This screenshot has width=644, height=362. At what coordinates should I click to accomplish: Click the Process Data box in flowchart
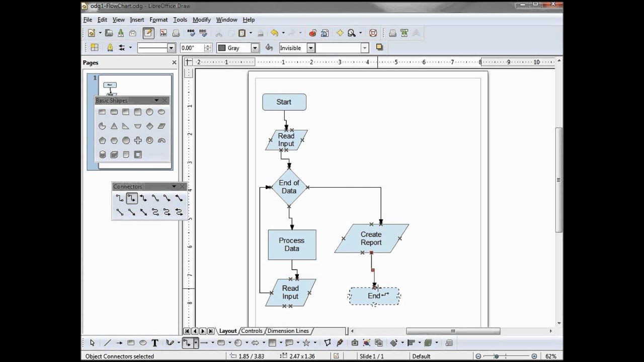click(x=292, y=245)
